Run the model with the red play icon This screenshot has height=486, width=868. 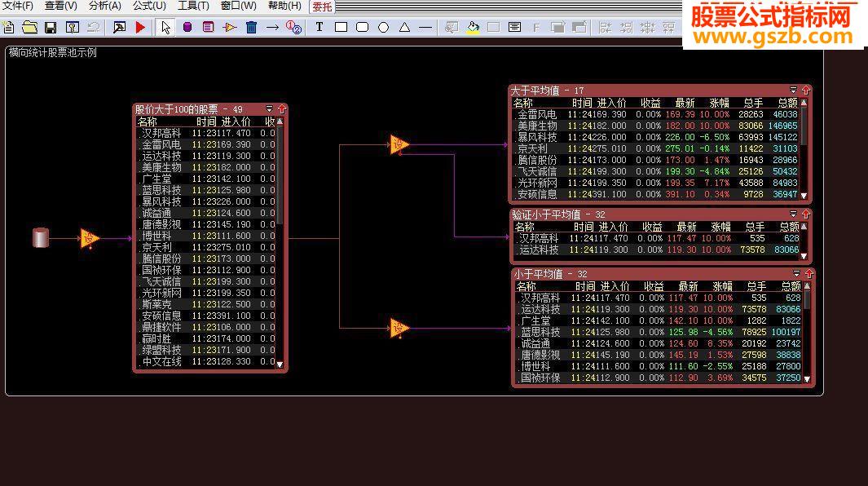140,27
